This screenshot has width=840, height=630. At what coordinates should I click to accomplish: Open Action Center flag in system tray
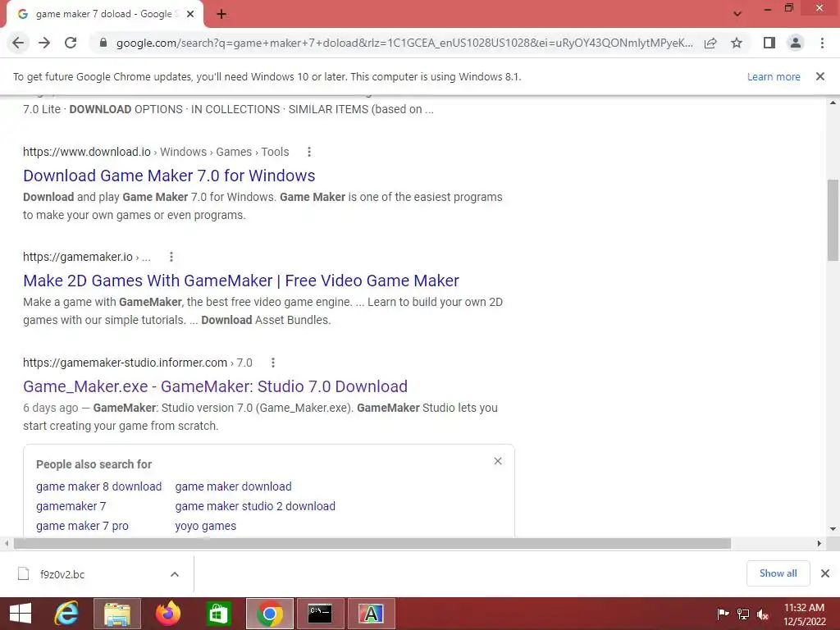coord(723,614)
